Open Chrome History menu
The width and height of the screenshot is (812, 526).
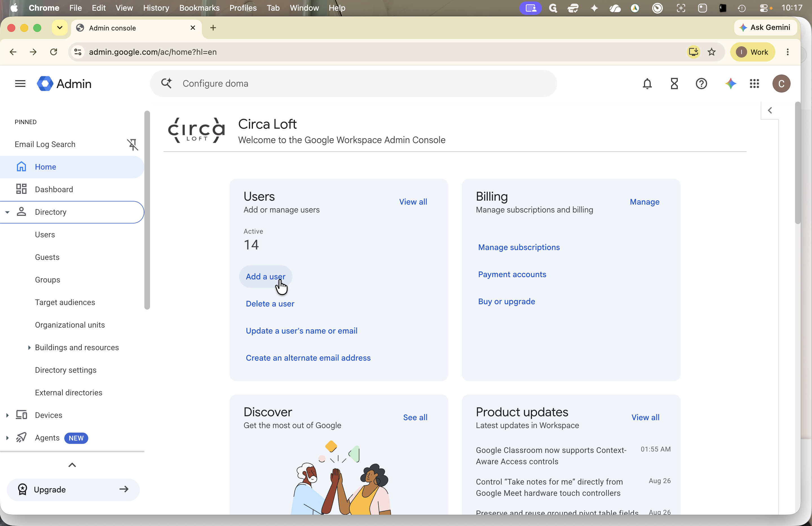tap(156, 8)
